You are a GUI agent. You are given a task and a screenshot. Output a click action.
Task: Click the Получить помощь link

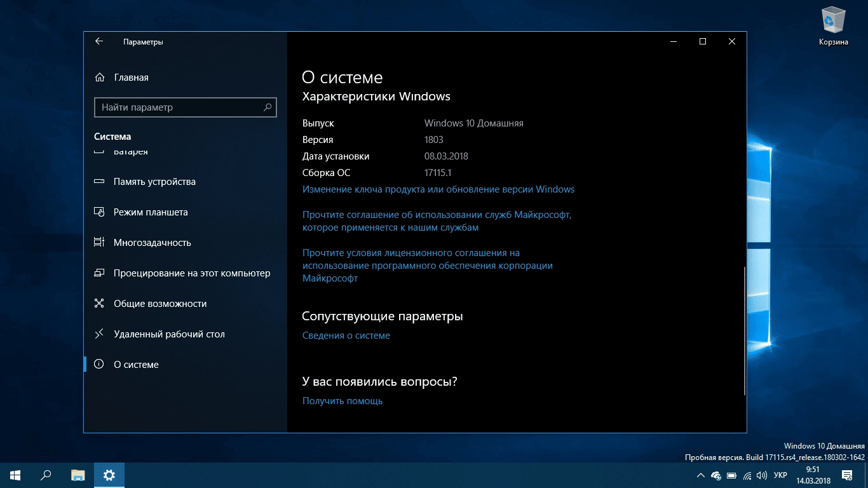(342, 401)
